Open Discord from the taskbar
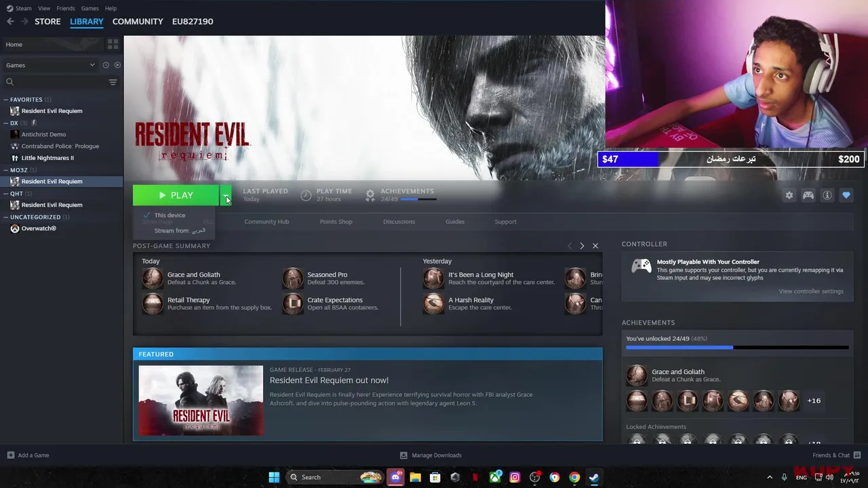The height and width of the screenshot is (488, 868). tap(395, 477)
